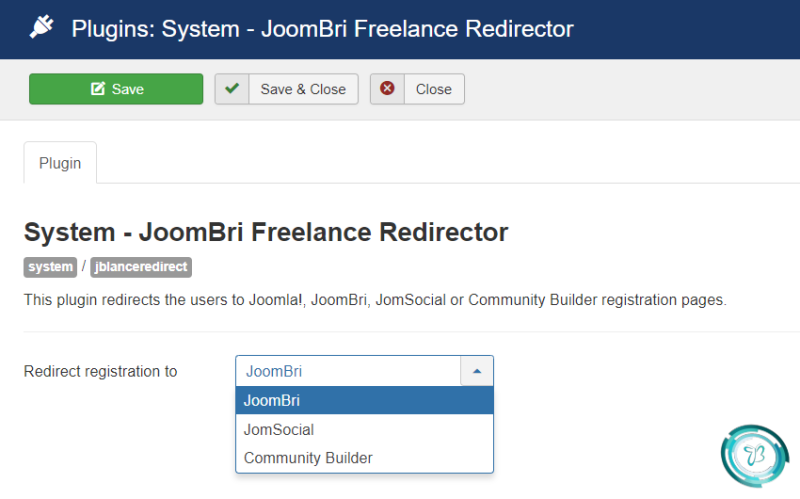Viewport: 800px width, 499px height.
Task: Click the Redirect registration to label
Action: [101, 371]
